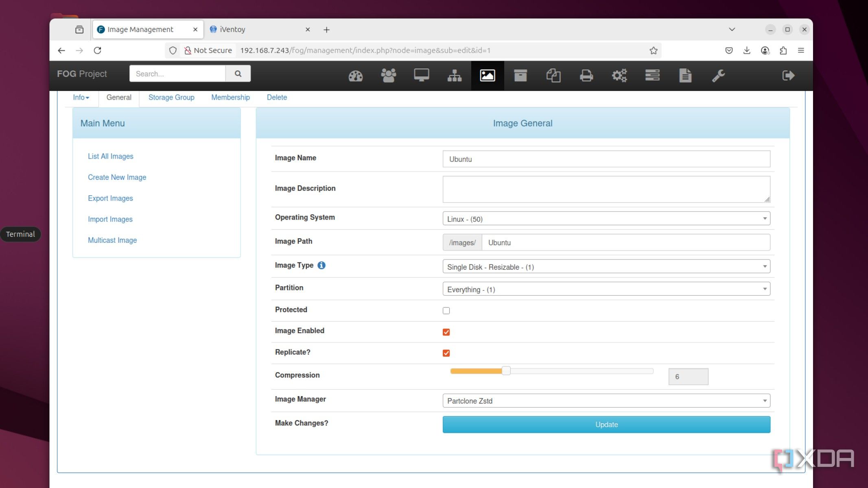Viewport: 868px width, 488px height.
Task: Click the Compression slider handle
Action: click(506, 370)
